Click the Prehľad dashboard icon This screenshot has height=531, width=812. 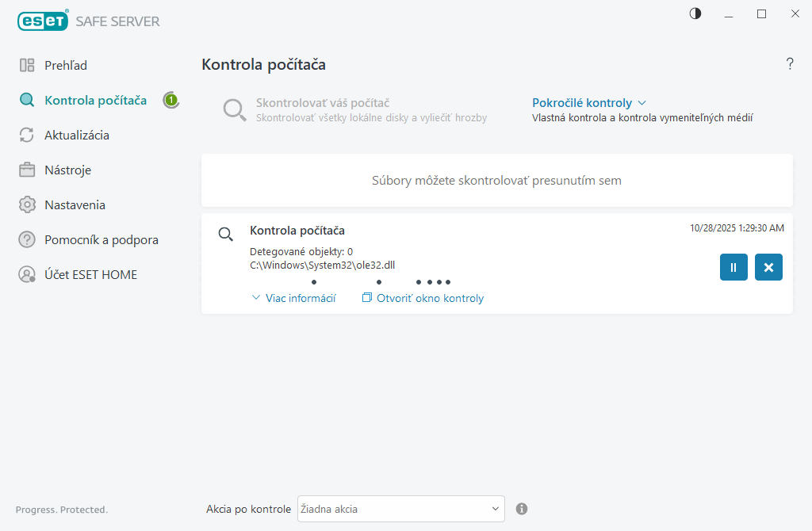point(27,66)
